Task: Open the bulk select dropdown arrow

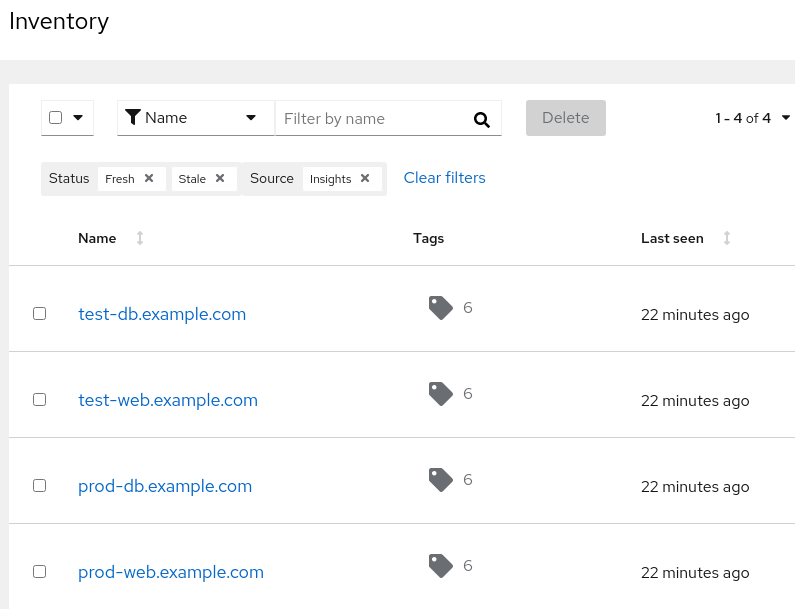Action: point(78,117)
